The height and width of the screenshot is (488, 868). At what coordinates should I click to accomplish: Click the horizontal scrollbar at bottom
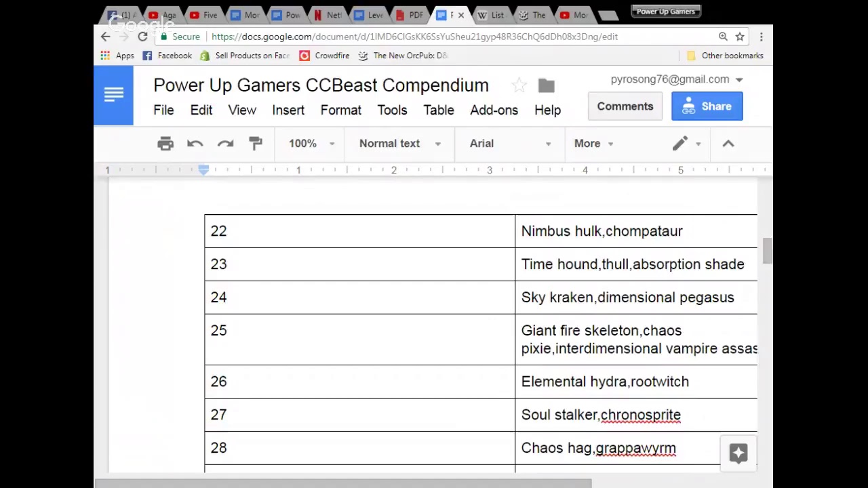[343, 483]
